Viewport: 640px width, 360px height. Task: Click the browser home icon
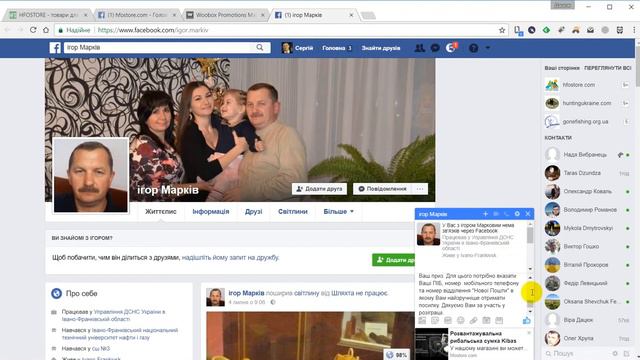[x=46, y=30]
